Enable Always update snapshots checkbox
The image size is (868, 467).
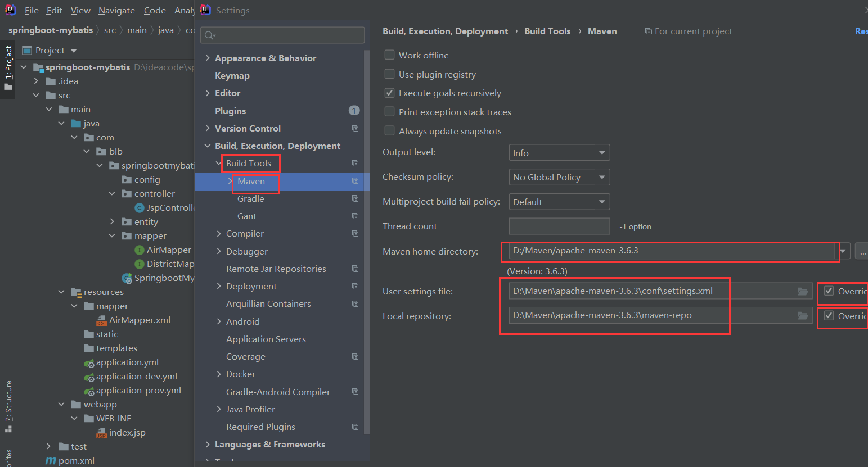pyautogui.click(x=389, y=131)
